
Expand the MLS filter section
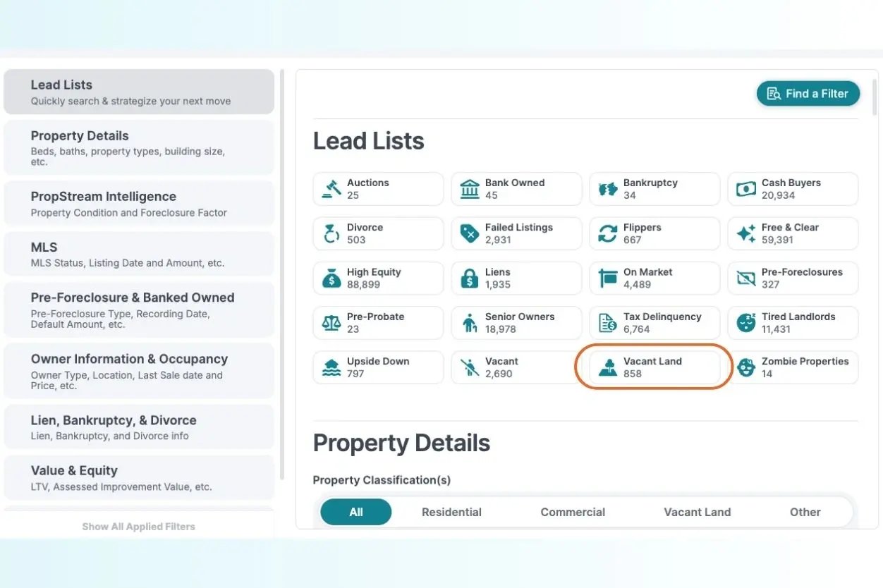point(138,254)
